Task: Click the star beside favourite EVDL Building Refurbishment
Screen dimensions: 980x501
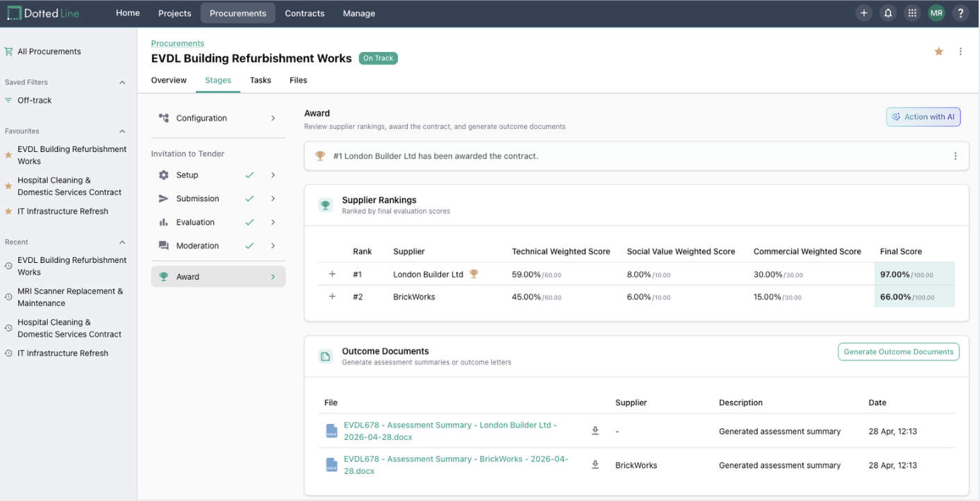Action: click(8, 155)
